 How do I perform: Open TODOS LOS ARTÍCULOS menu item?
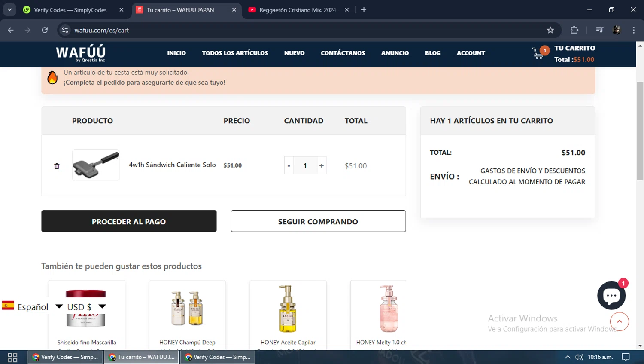click(235, 53)
